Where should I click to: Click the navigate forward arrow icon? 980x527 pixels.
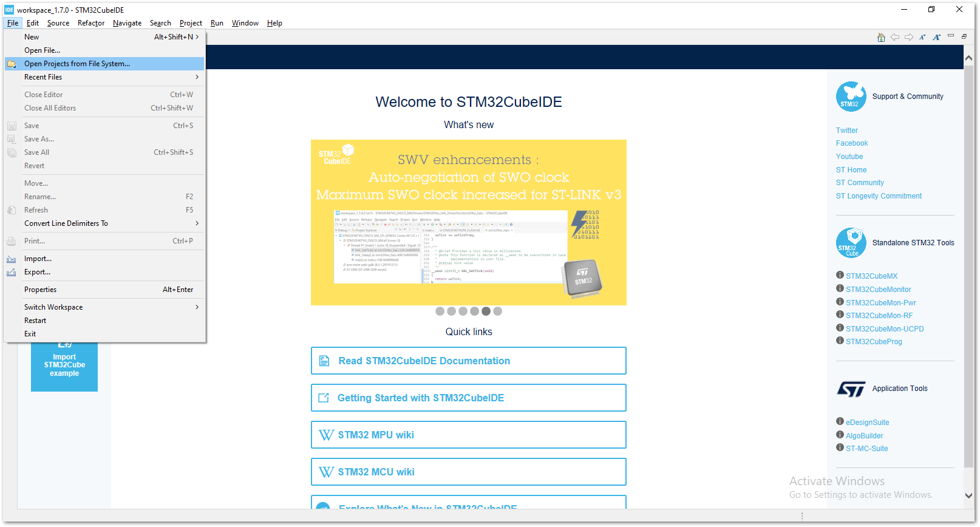click(909, 38)
